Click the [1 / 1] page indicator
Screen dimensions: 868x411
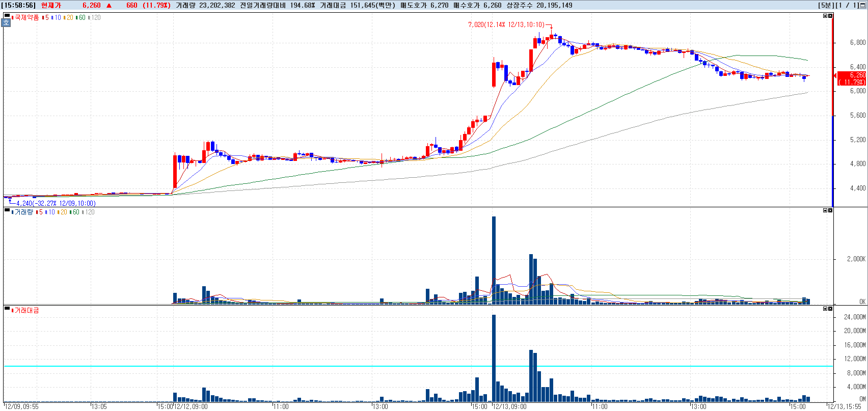(x=847, y=5)
